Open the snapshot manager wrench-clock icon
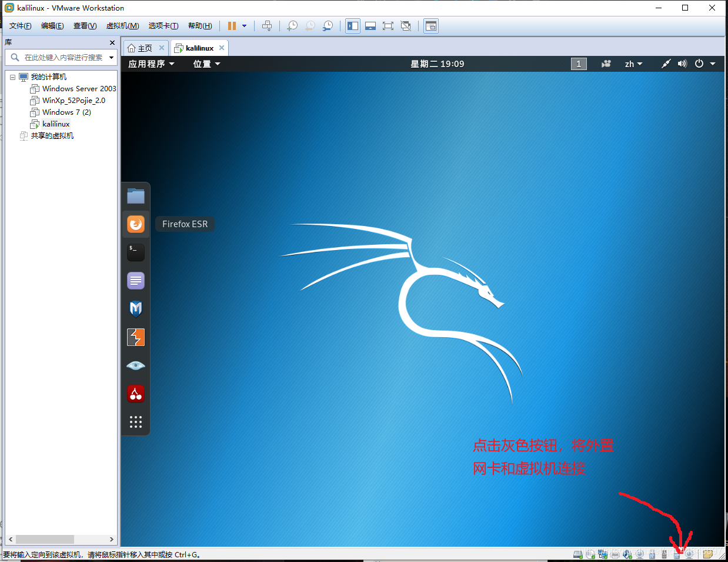 pyautogui.click(x=328, y=26)
